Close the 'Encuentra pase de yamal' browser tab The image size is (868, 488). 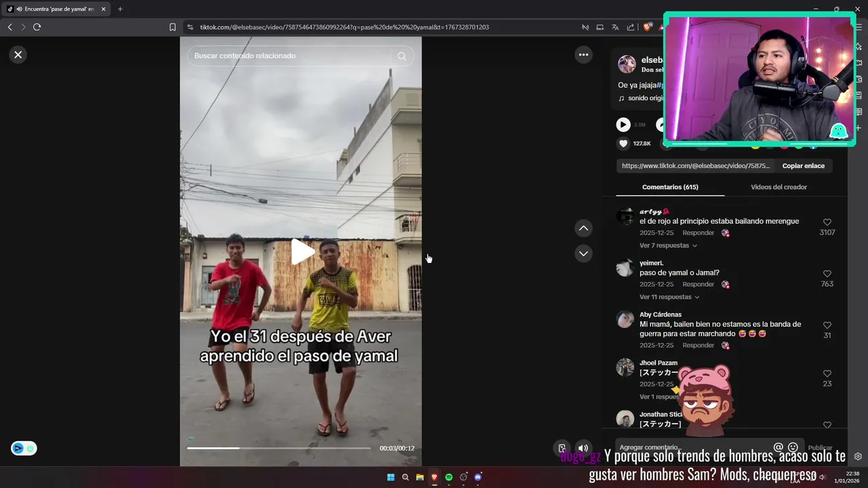(x=104, y=9)
